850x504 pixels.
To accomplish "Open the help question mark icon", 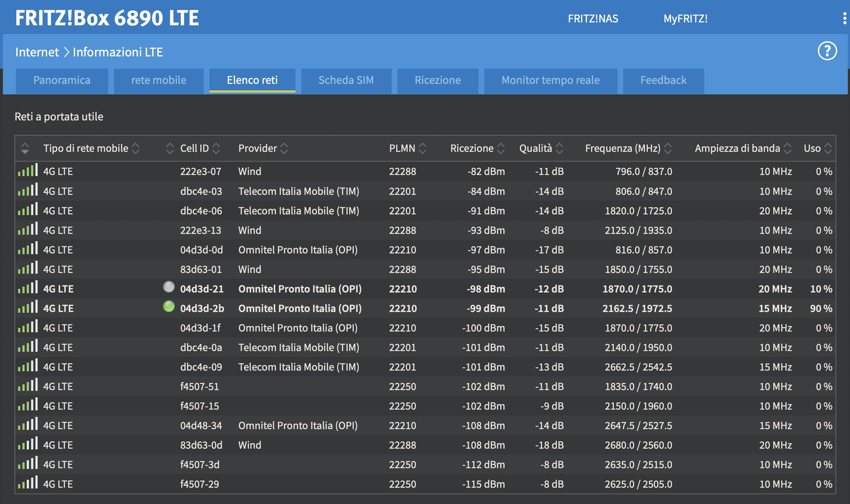I will click(x=827, y=51).
